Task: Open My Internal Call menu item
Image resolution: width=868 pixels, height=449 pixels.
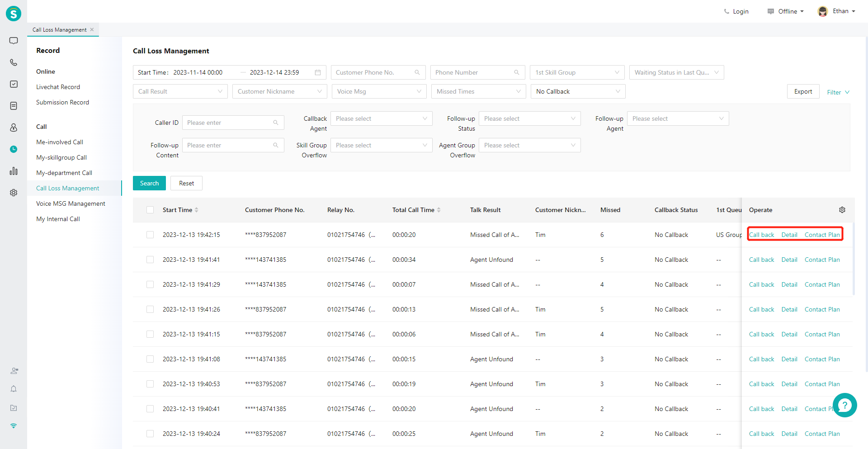Action: 58,219
